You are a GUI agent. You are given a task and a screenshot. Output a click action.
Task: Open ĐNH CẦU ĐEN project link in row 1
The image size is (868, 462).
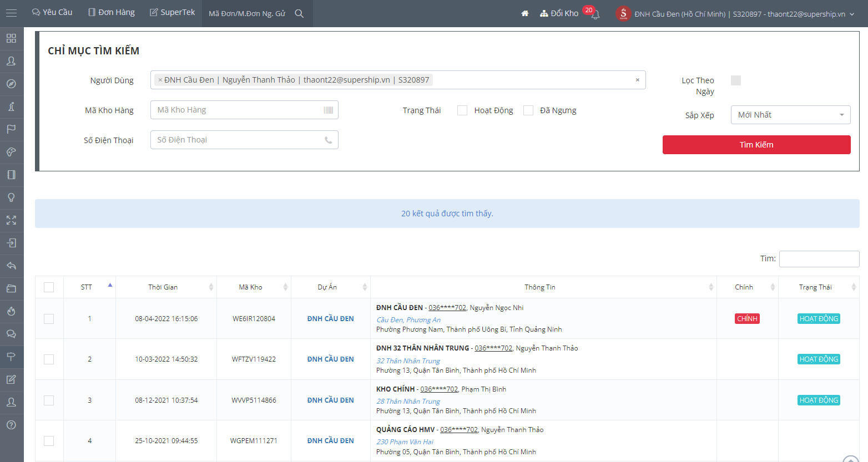[x=331, y=319]
